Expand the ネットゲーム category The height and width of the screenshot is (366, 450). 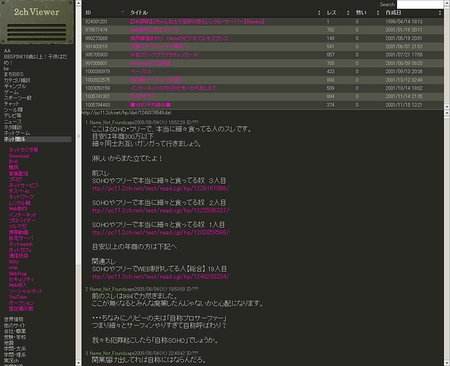[x=17, y=133]
